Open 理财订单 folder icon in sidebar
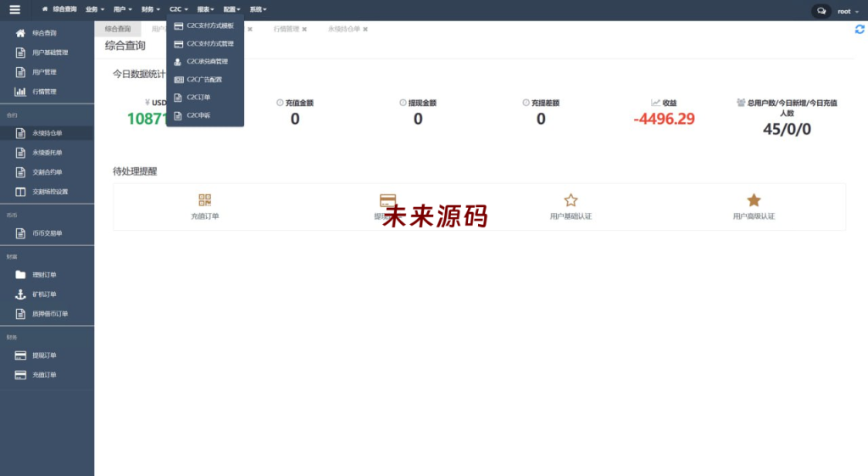This screenshot has height=476, width=868. click(20, 275)
